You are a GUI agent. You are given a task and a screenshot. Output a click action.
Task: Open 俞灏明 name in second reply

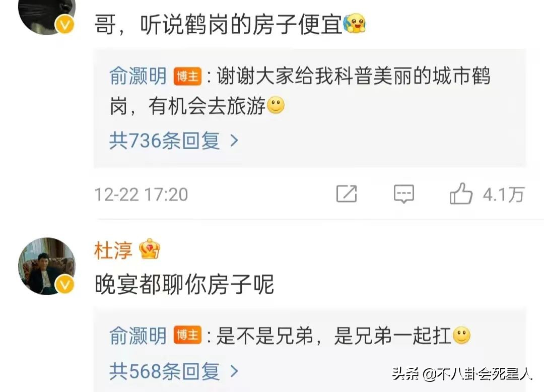pyautogui.click(x=138, y=336)
